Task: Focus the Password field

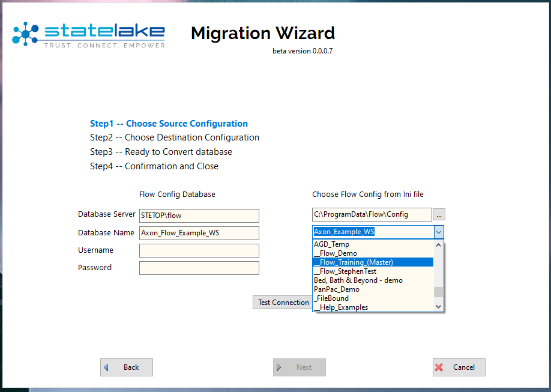Action: [199, 268]
